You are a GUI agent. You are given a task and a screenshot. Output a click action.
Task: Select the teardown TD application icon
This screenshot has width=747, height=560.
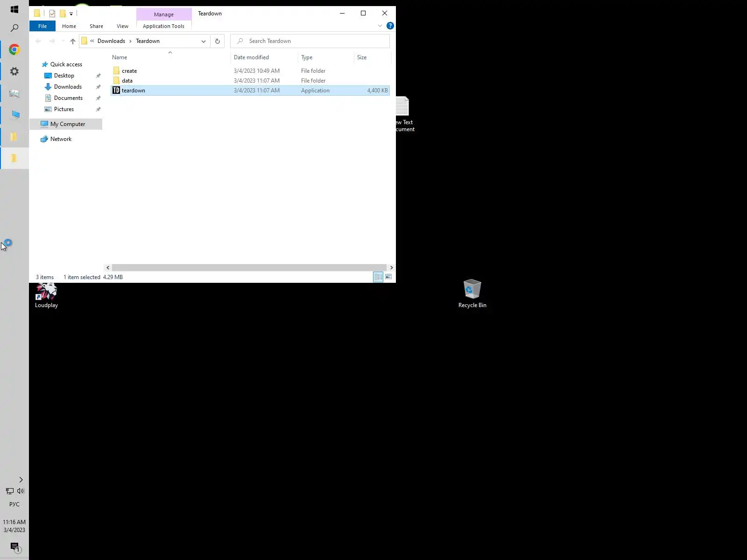116,91
